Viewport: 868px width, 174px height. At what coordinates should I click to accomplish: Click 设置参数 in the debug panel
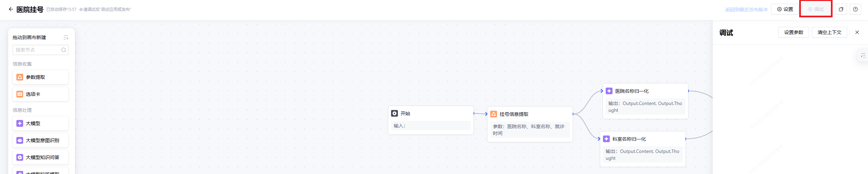(x=793, y=32)
